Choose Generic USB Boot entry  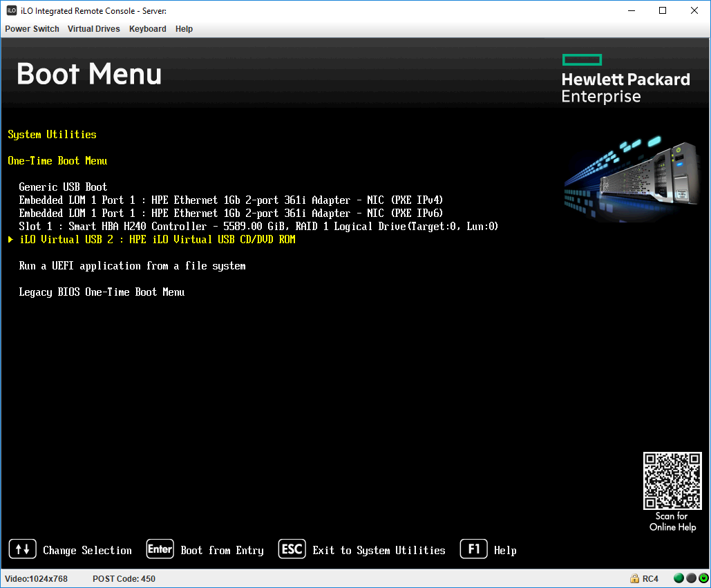pyautogui.click(x=63, y=187)
